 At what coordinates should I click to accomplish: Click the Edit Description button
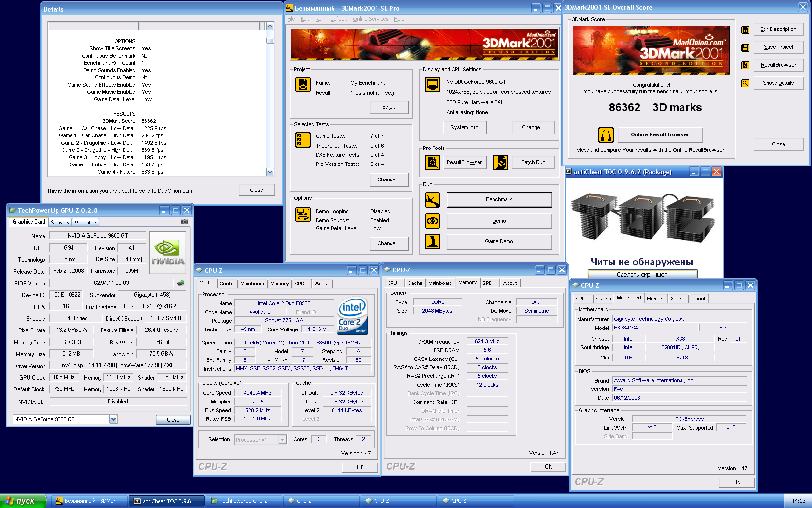[x=778, y=30]
